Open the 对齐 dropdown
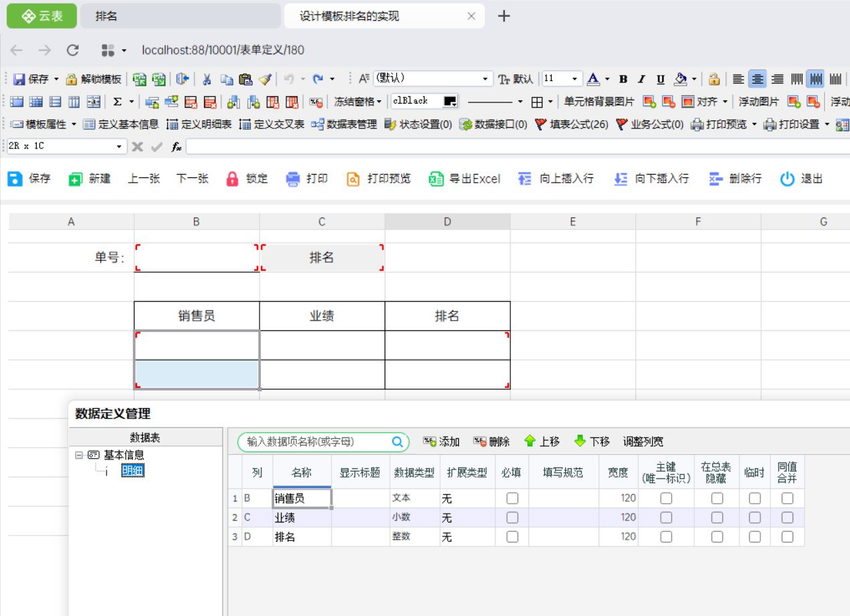 coord(725,102)
